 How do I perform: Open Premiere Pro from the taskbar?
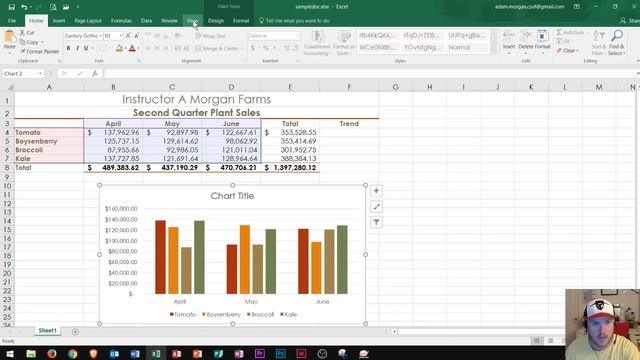click(x=260, y=353)
